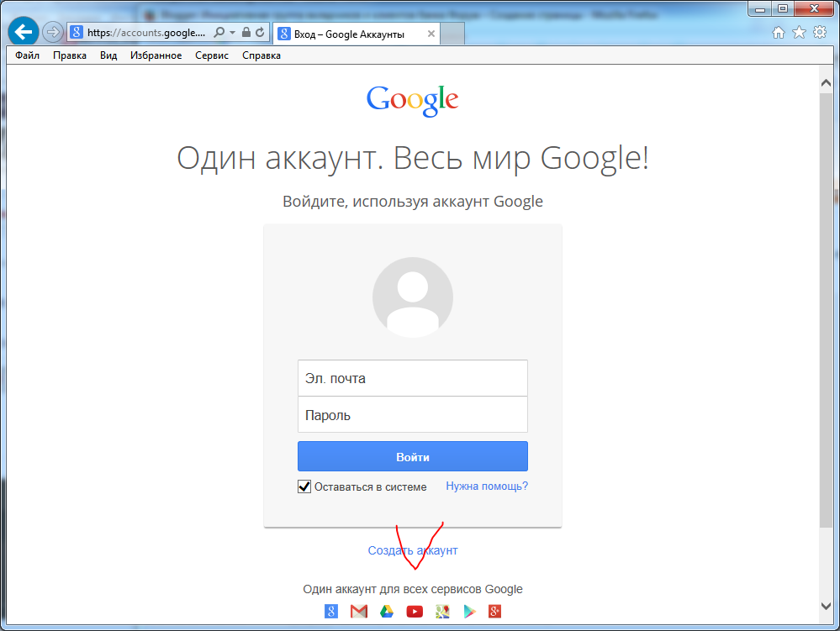Uncheck the Оставаться в системе checkbox
Viewport: 840px width, 631px height.
pyautogui.click(x=304, y=486)
